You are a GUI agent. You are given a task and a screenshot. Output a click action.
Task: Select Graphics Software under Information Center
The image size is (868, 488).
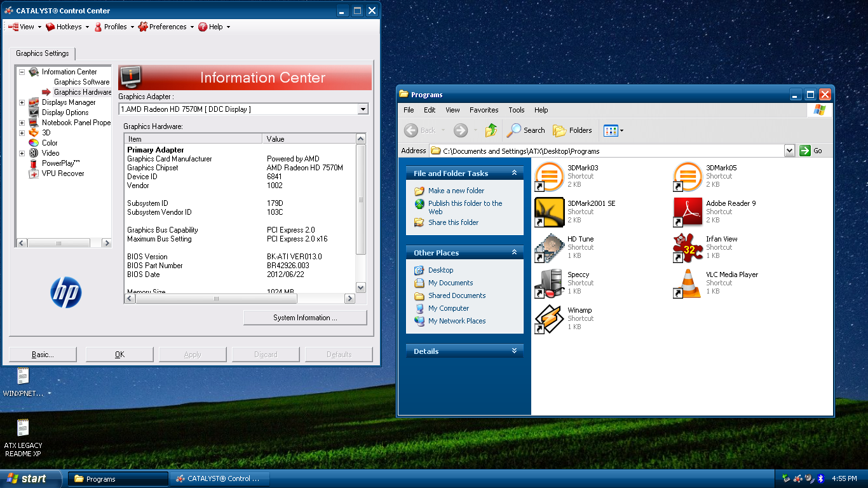[x=82, y=82]
